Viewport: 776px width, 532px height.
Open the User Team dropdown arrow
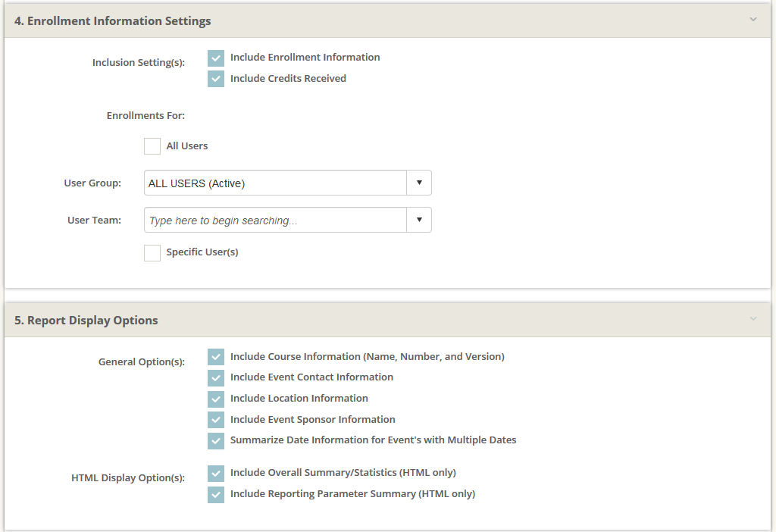(419, 220)
